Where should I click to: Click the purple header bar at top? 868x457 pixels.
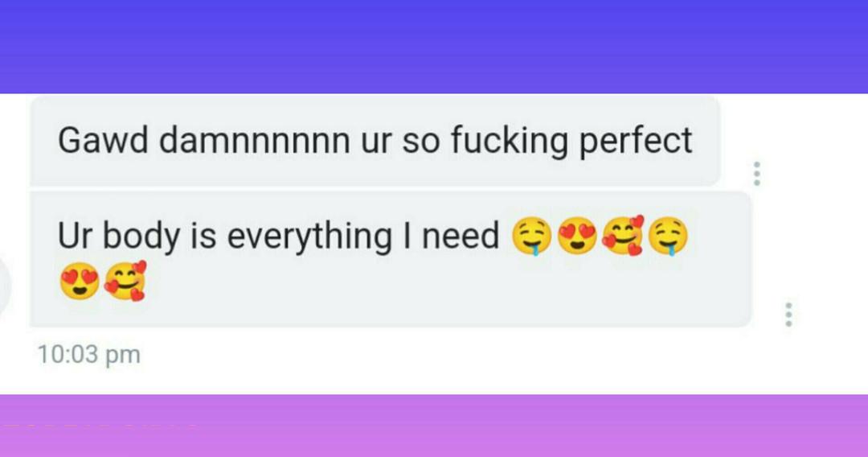point(434,47)
